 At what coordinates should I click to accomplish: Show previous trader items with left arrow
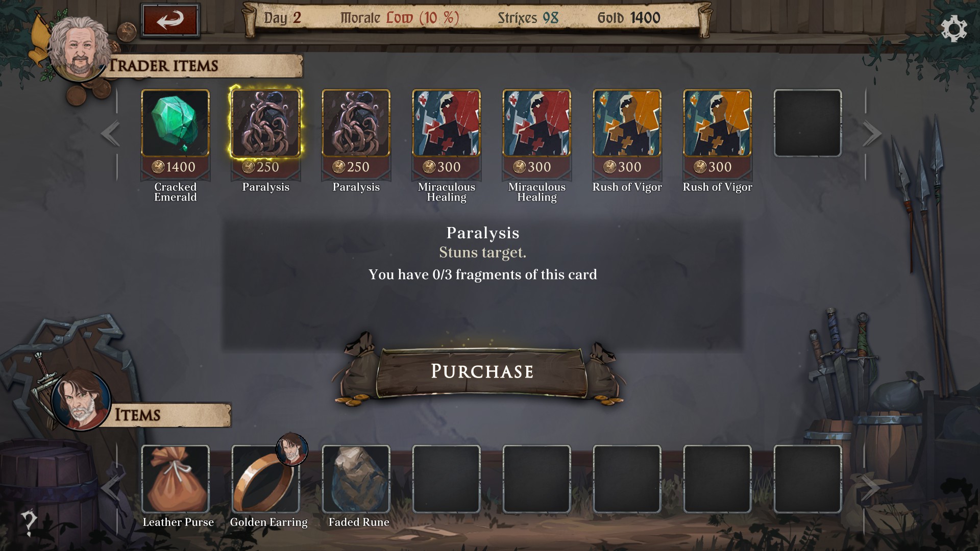point(110,134)
